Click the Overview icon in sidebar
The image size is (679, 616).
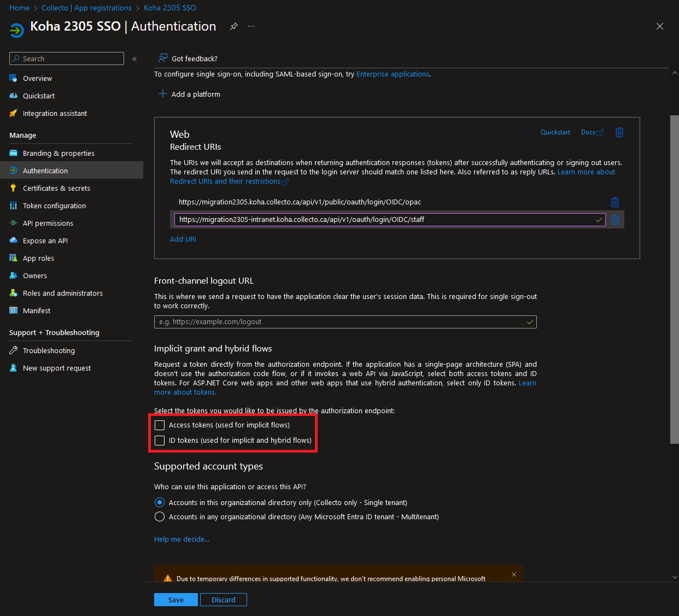(13, 78)
